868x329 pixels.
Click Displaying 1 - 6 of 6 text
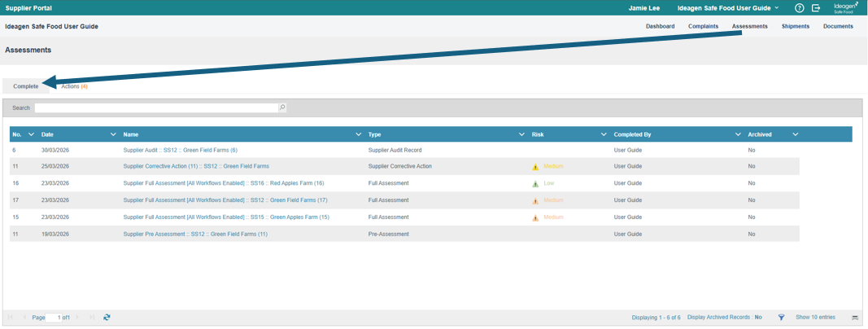(x=656, y=318)
